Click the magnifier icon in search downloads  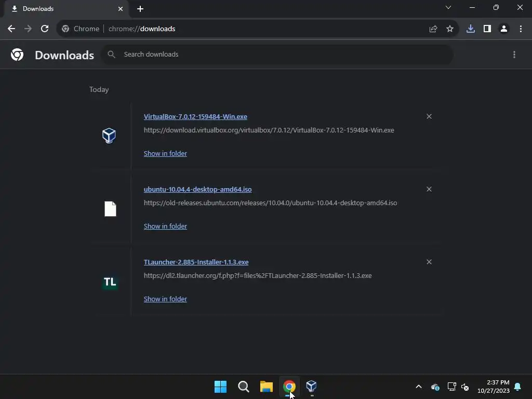point(111,54)
